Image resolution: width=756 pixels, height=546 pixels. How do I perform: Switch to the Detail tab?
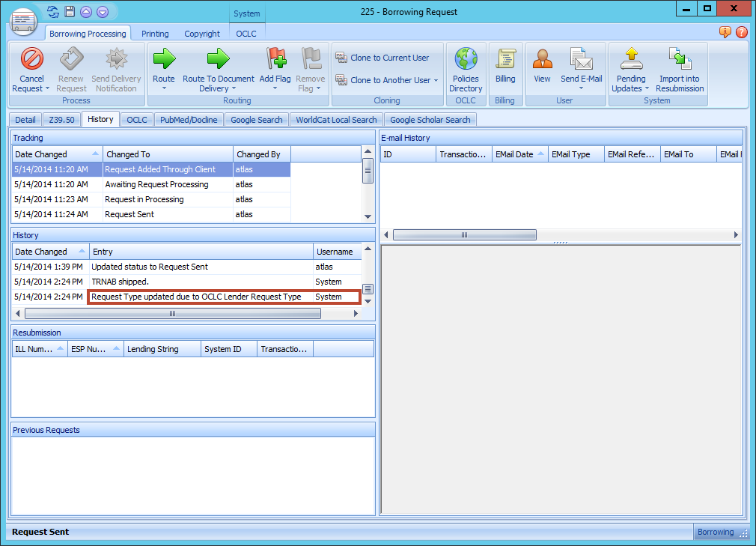25,119
